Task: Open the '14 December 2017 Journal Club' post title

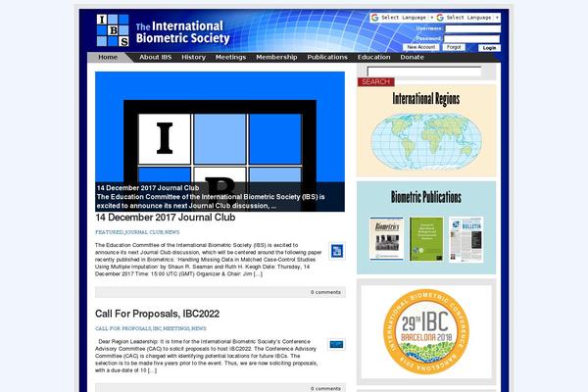Action: [165, 218]
